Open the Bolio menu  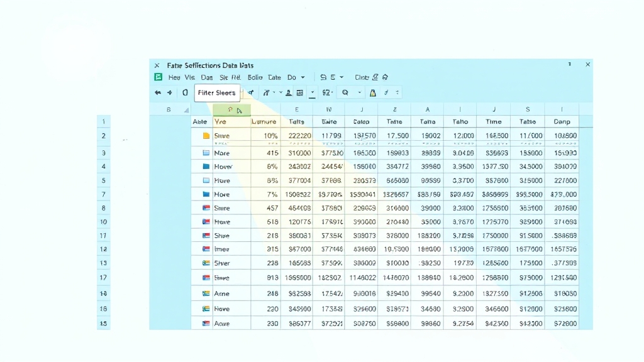255,78
